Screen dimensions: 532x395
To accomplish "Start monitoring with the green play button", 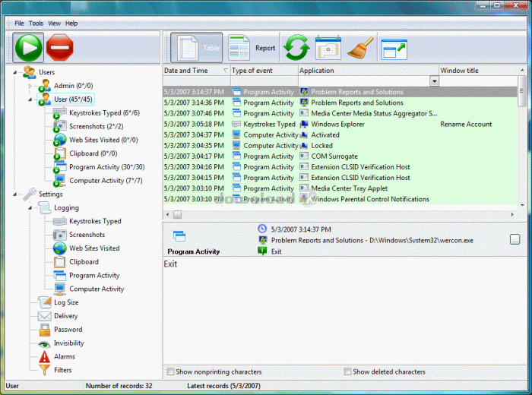I will tap(29, 47).
